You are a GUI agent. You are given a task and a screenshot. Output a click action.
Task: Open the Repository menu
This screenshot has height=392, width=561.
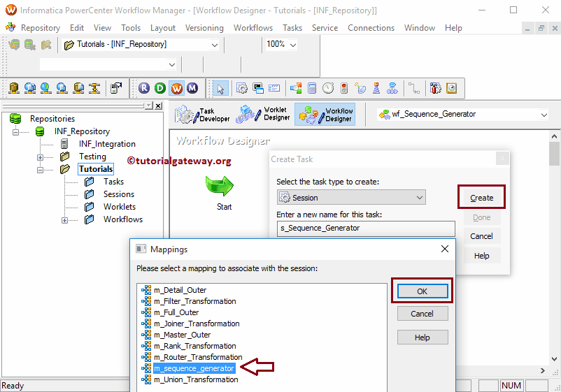tap(40, 28)
